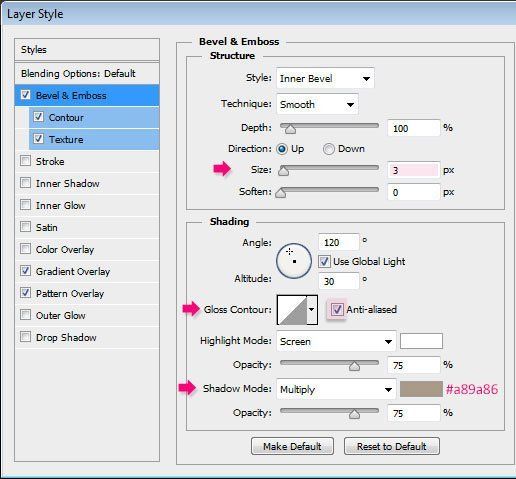
Task: Select the Down direction radio button
Action: coord(329,149)
